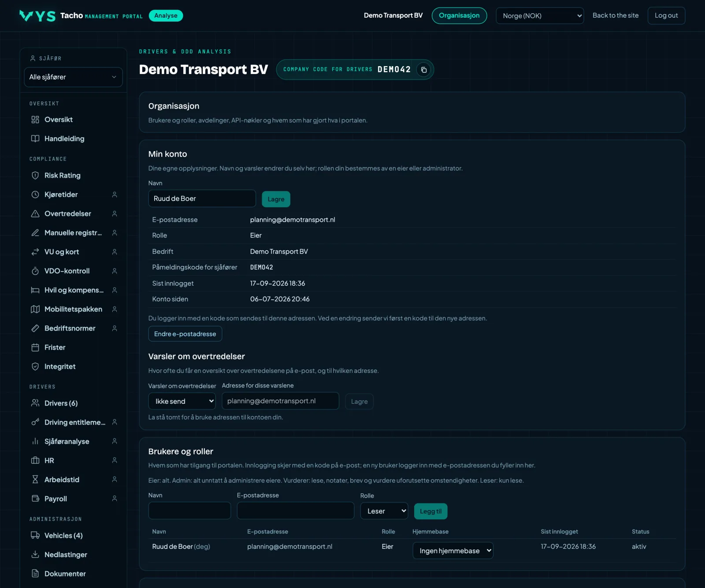
Task: Open the Leser role dropdown
Action: pos(384,511)
